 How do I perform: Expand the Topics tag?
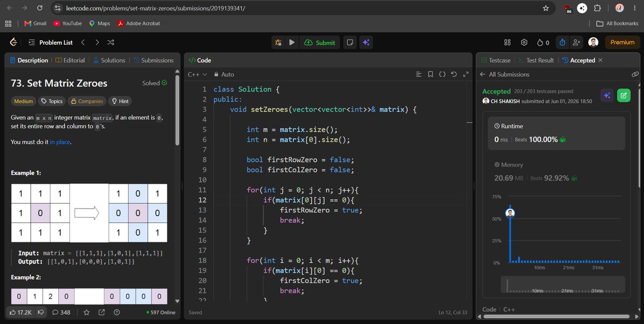pos(52,101)
